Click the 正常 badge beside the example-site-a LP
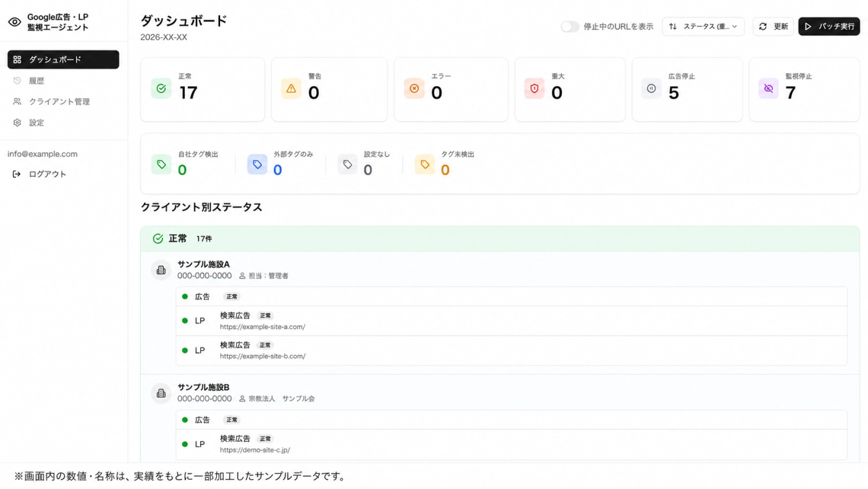The width and height of the screenshot is (868, 489). click(x=265, y=316)
